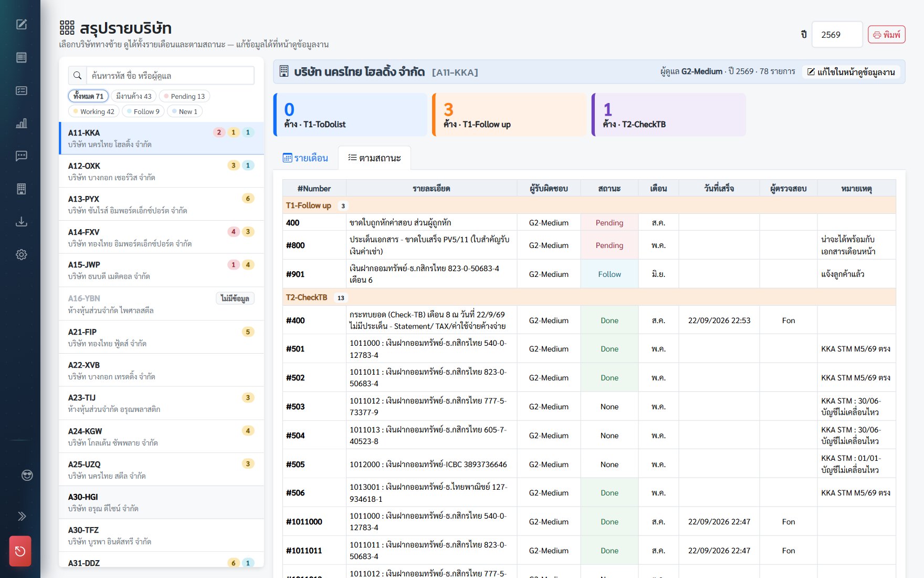Click the Pending status on row #800

(610, 245)
